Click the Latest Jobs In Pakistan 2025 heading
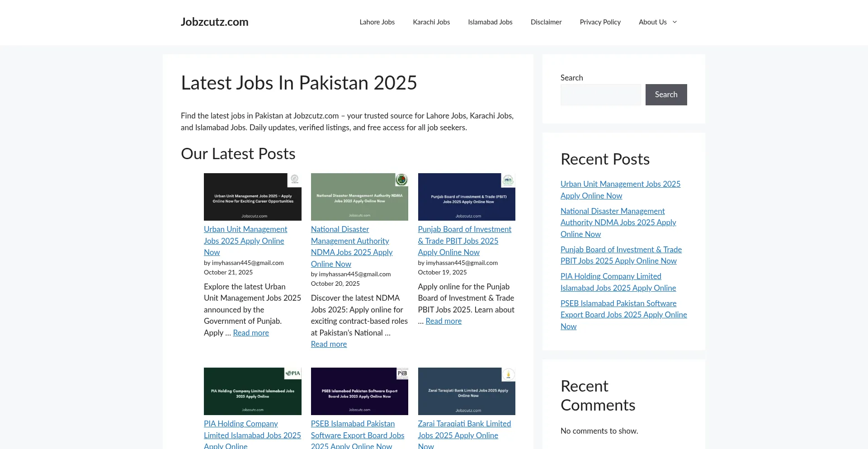868x449 pixels. point(299,83)
